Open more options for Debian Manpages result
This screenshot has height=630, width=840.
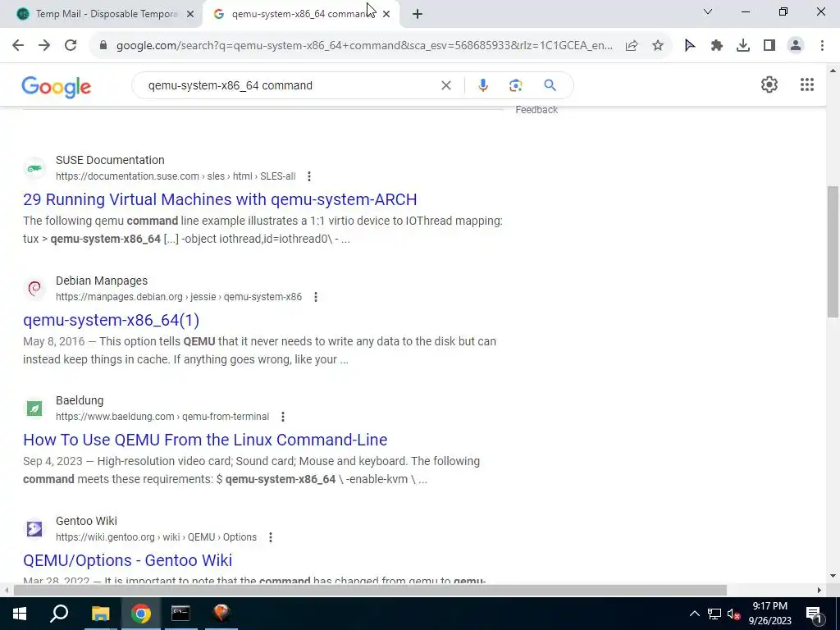click(x=316, y=297)
